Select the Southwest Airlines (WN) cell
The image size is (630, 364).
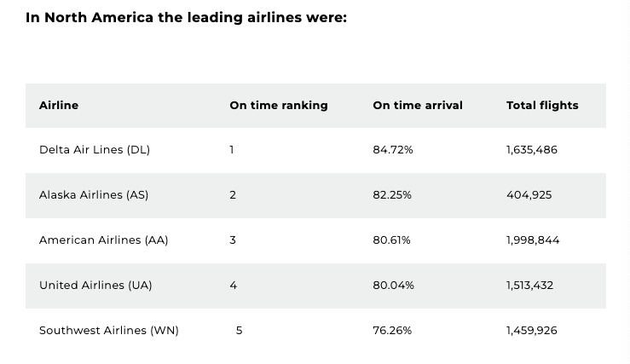pyautogui.click(x=109, y=331)
